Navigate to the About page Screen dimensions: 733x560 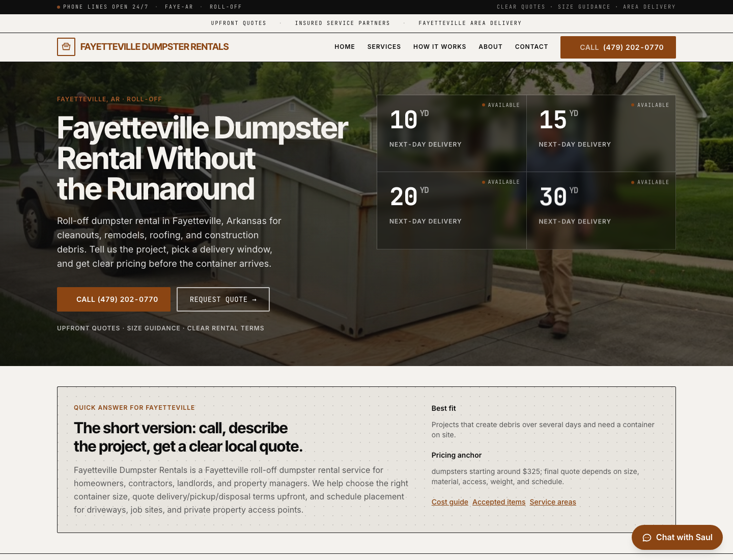click(491, 47)
